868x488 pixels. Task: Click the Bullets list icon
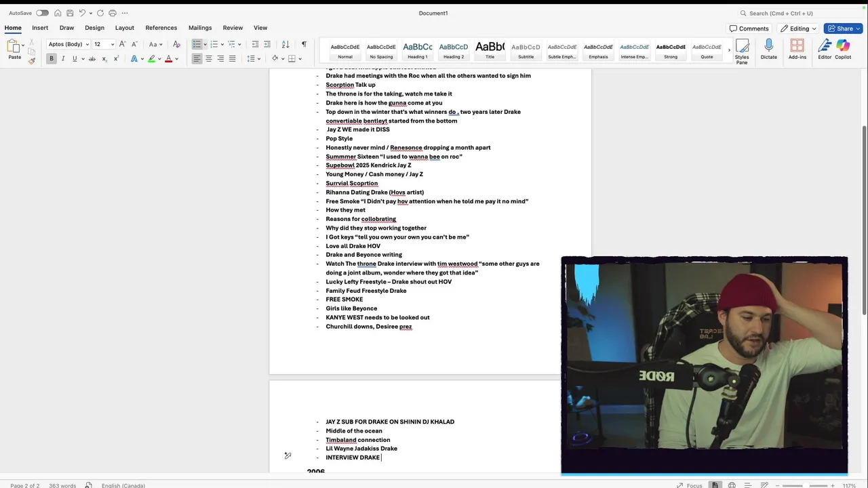197,44
